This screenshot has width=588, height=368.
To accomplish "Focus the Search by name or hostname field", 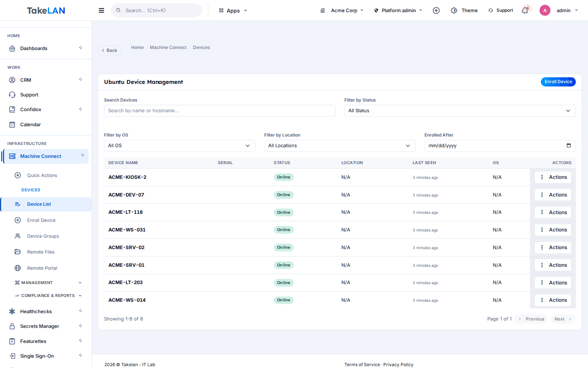I will [x=220, y=111].
